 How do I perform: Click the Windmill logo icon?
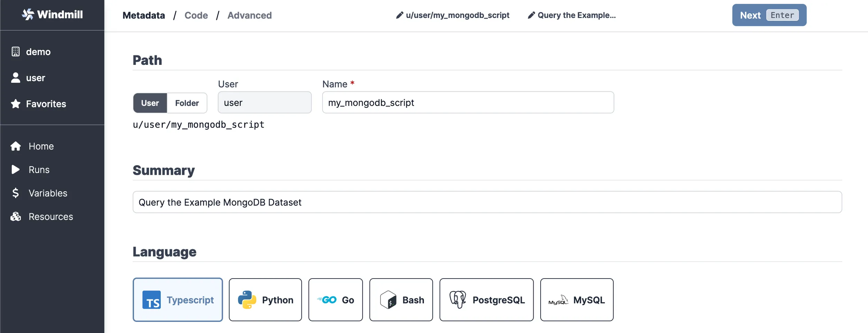click(x=28, y=14)
